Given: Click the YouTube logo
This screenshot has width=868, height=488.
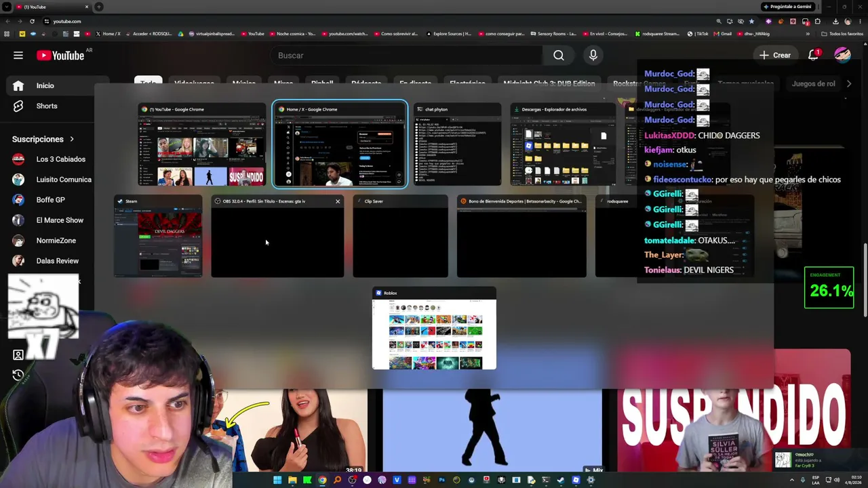Looking at the screenshot, I should [60, 56].
